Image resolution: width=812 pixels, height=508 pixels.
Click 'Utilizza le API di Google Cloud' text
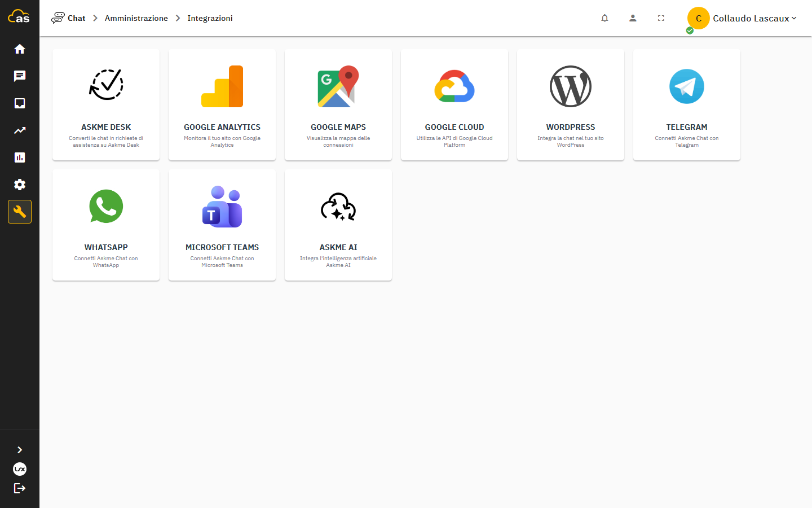click(454, 142)
